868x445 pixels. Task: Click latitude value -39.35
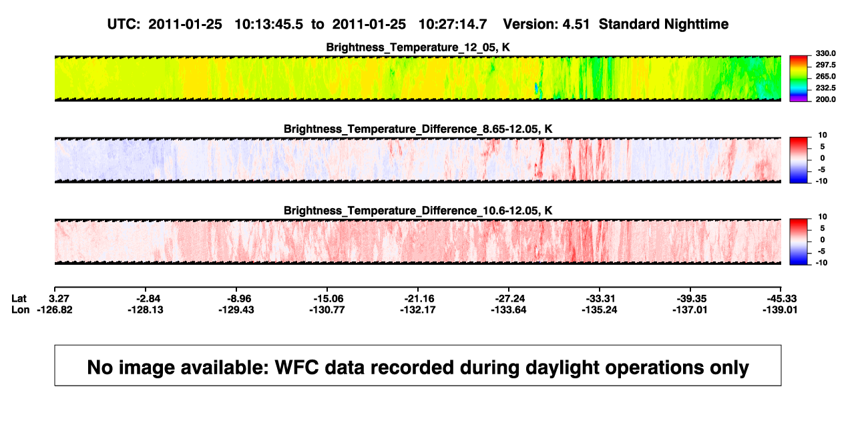coord(690,298)
